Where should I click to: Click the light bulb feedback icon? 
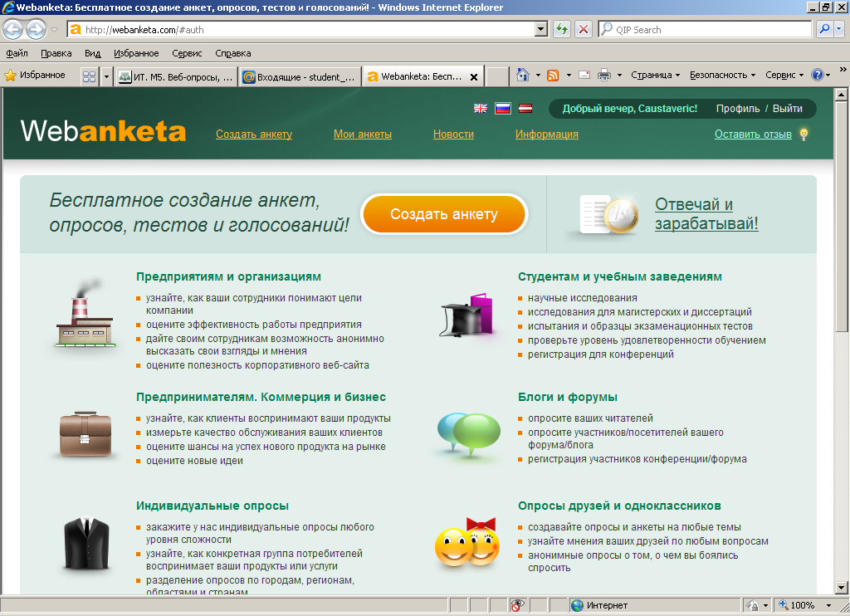pos(804,134)
